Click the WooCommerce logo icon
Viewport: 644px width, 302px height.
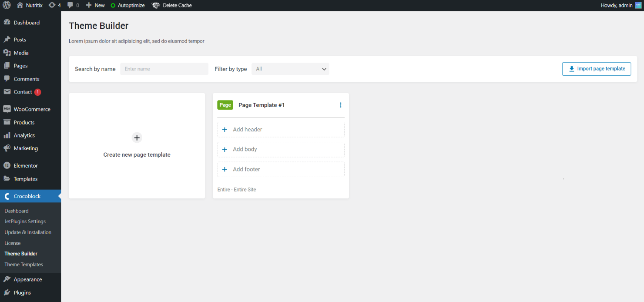click(7, 109)
